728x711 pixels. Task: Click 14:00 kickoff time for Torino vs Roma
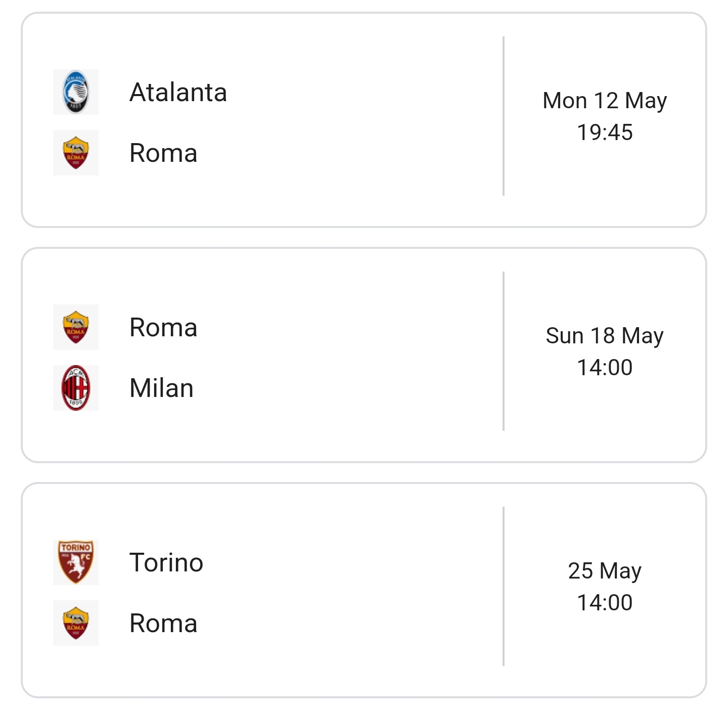(605, 603)
